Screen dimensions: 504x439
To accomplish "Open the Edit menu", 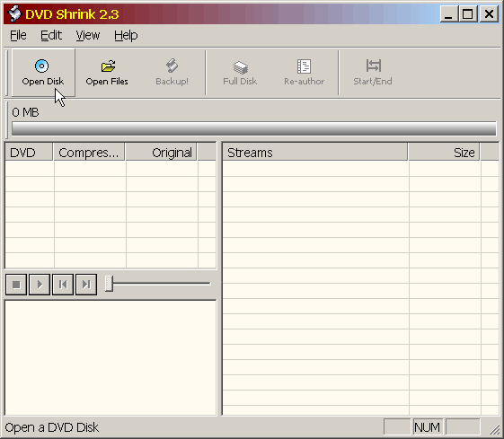I will coord(51,35).
